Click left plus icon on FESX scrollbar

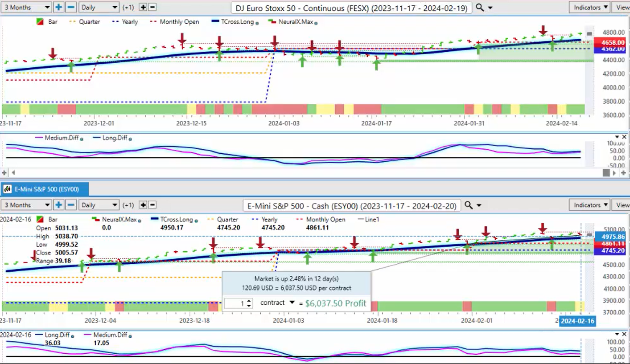[4, 172]
